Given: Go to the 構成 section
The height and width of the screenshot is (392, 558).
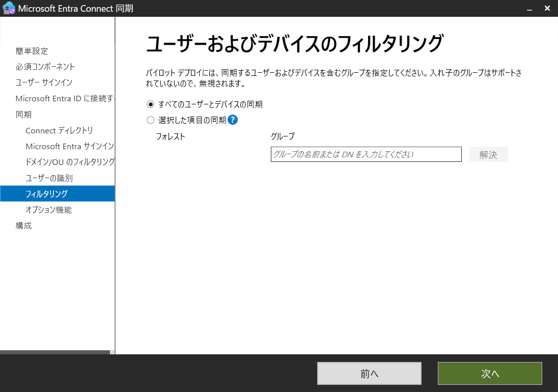Looking at the screenshot, I should click(23, 225).
